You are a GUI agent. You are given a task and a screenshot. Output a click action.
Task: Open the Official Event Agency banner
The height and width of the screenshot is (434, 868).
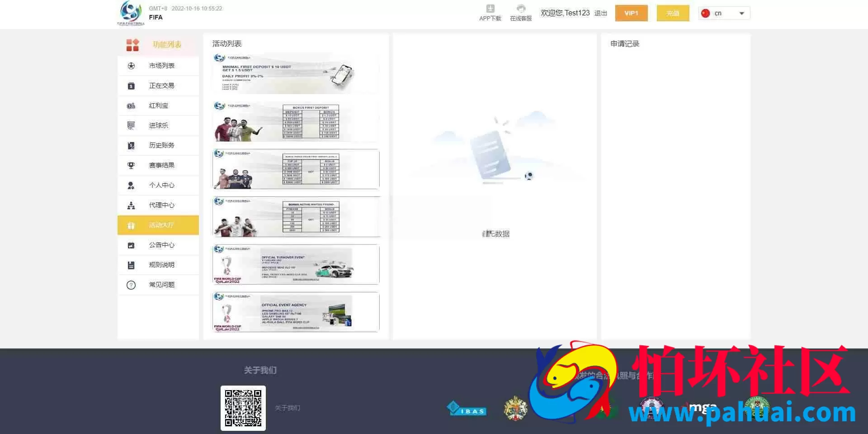(x=296, y=312)
